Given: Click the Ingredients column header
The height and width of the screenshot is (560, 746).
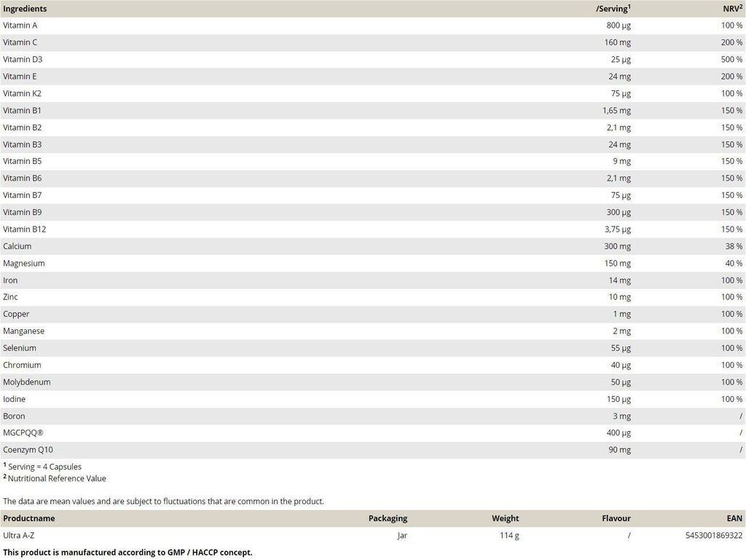Looking at the screenshot, I should click(x=25, y=9).
